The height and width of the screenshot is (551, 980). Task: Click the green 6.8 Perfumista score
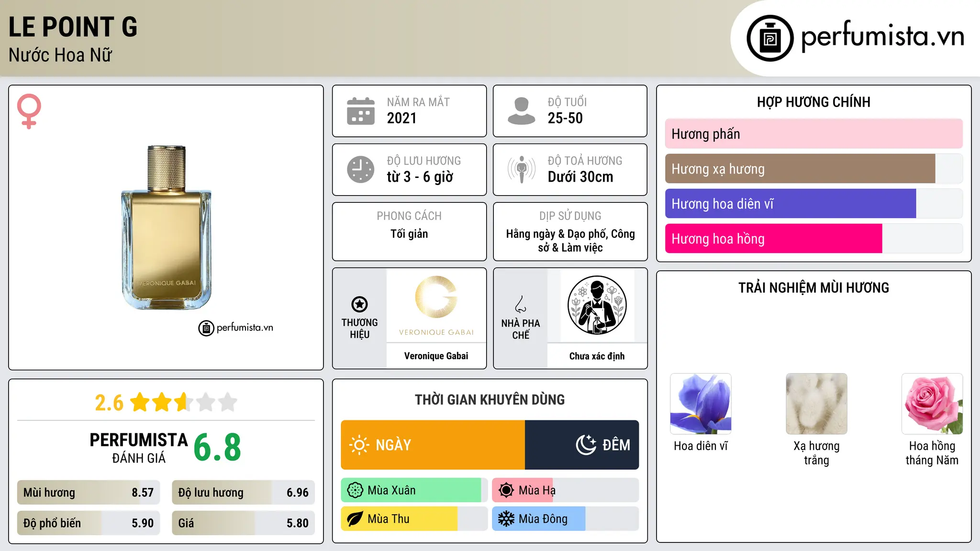tap(217, 447)
